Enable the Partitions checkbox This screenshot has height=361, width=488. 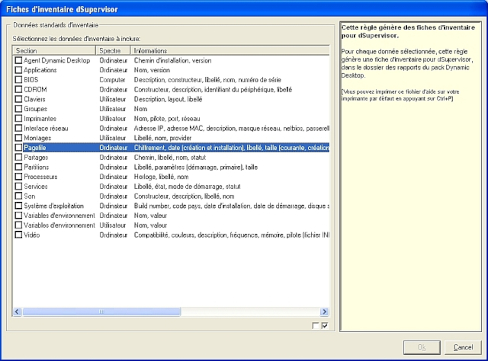[x=18, y=167]
